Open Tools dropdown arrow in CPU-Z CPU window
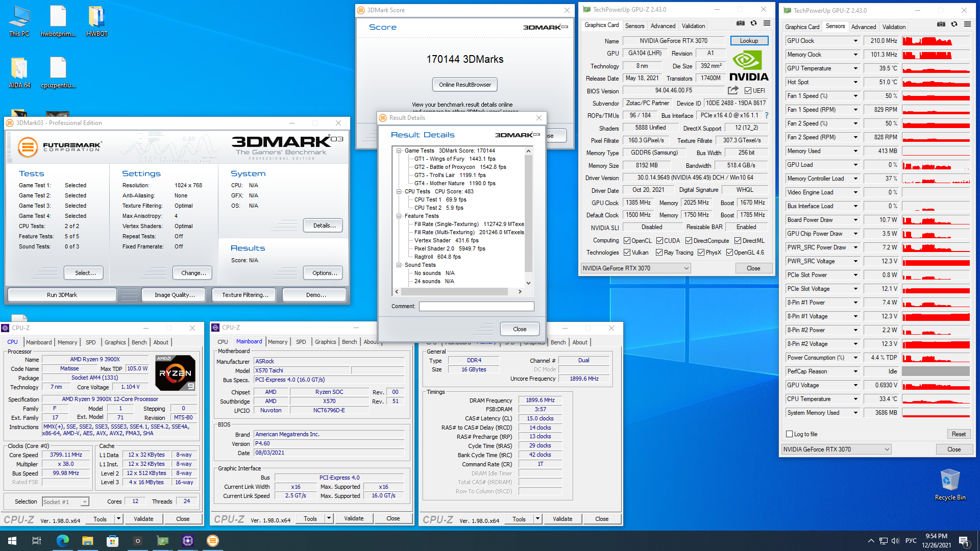Image resolution: width=980 pixels, height=551 pixels. pyautogui.click(x=118, y=519)
